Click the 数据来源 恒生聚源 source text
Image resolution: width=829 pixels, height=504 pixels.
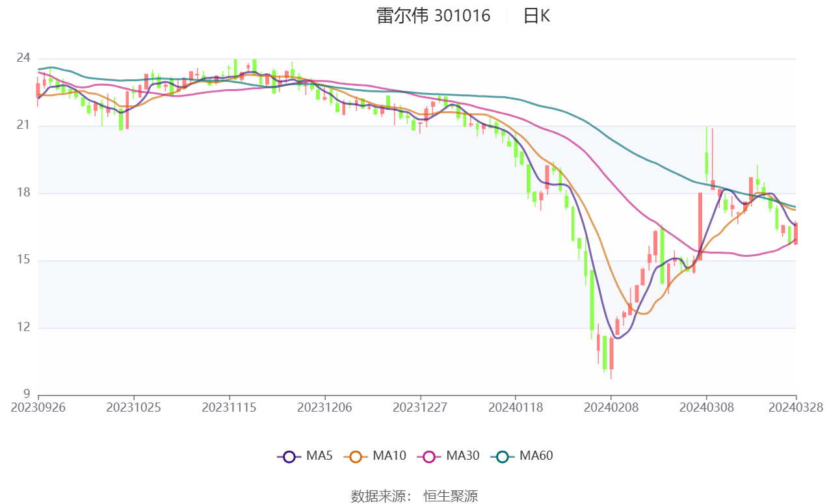point(414,496)
